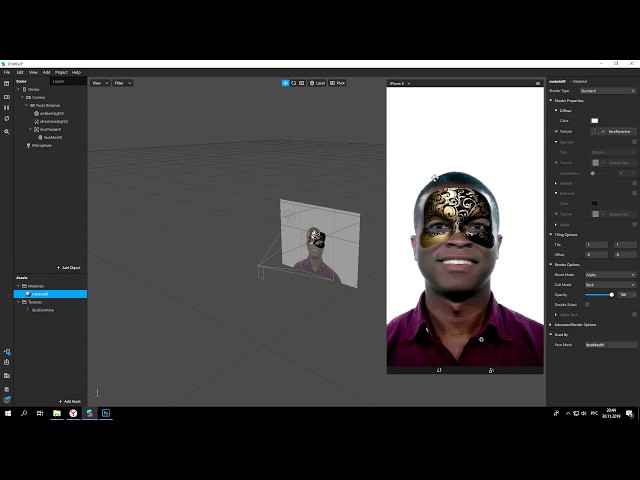Screen dimensions: 640x480
Task: Enable the Specular checkbox
Action: coord(634,142)
